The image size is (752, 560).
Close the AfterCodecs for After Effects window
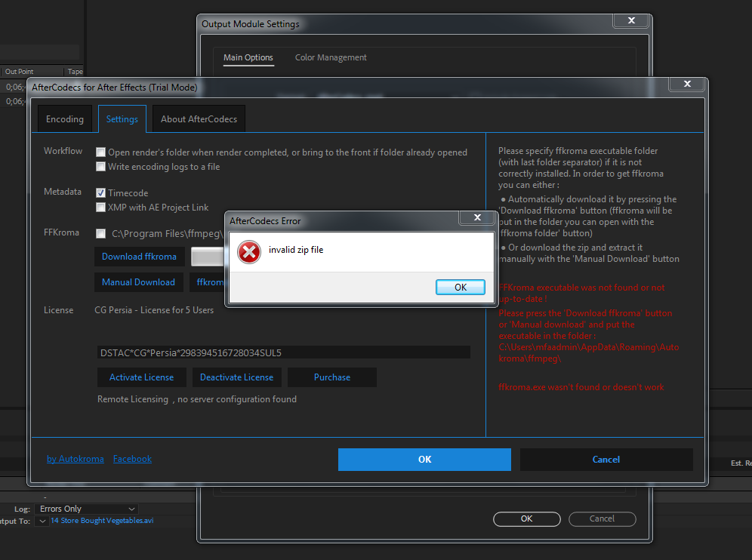687,84
